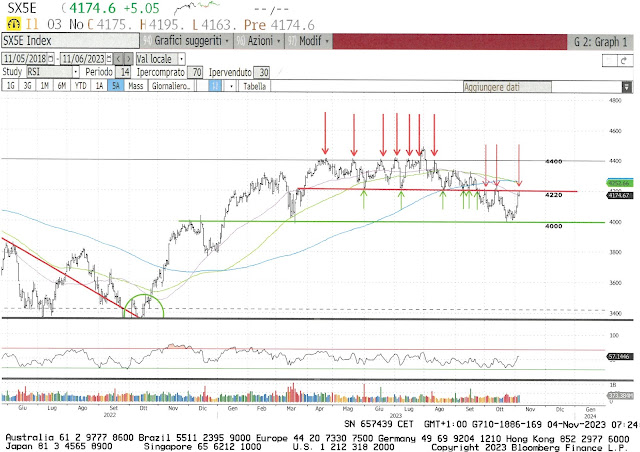
Task: Open the Modif dropdown menu
Action: (309, 41)
